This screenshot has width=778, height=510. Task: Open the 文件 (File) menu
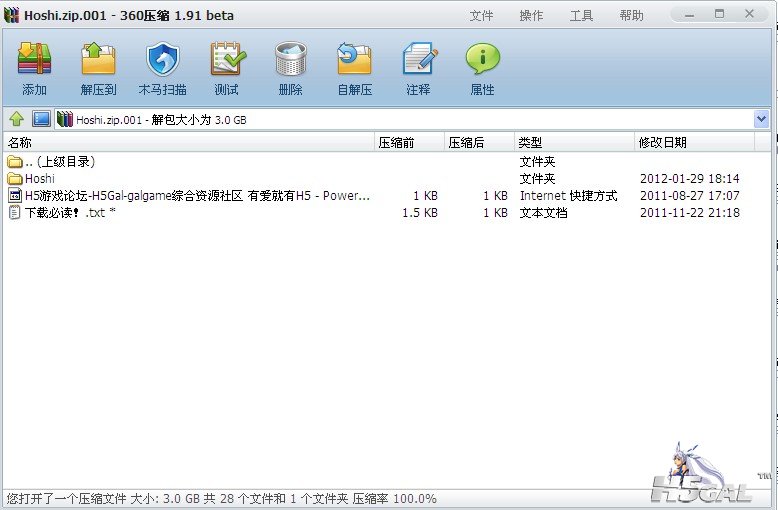[x=482, y=16]
